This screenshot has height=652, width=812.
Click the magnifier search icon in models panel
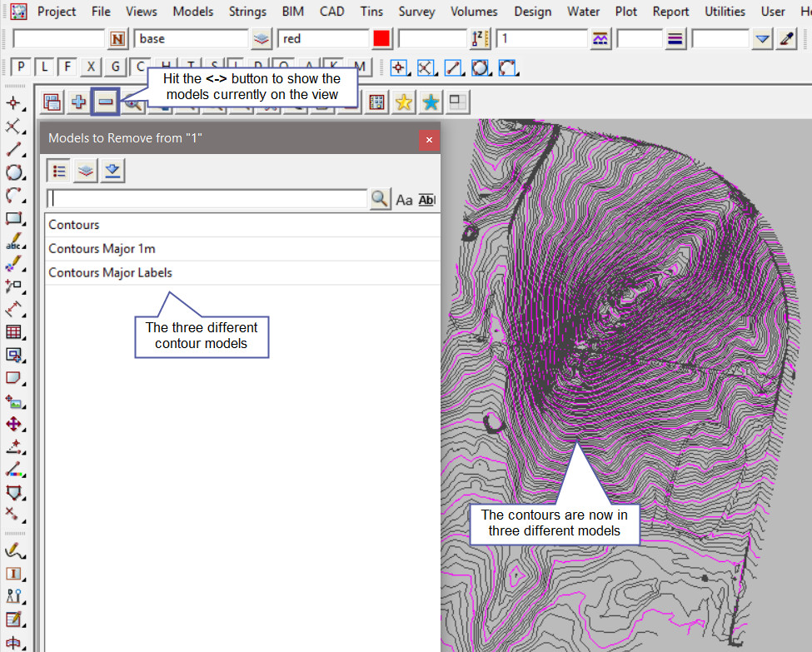(x=380, y=199)
